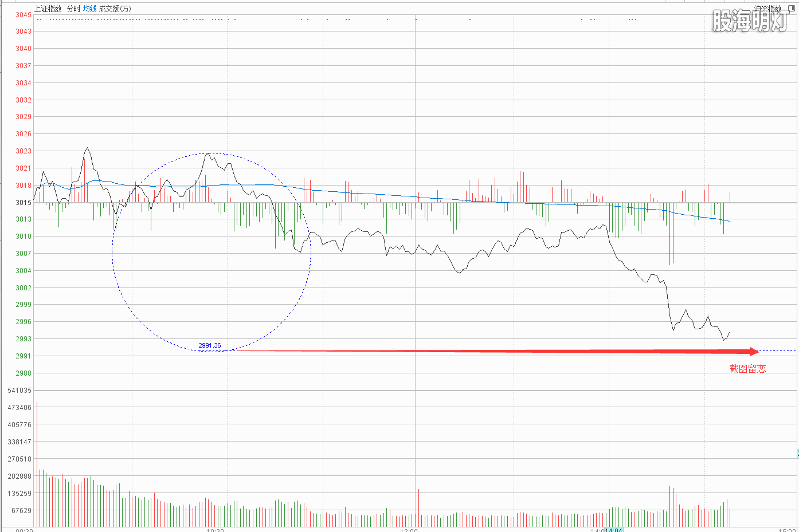This screenshot has height=532, width=799.
Task: Click the 3045 price axis value
Action: point(23,15)
